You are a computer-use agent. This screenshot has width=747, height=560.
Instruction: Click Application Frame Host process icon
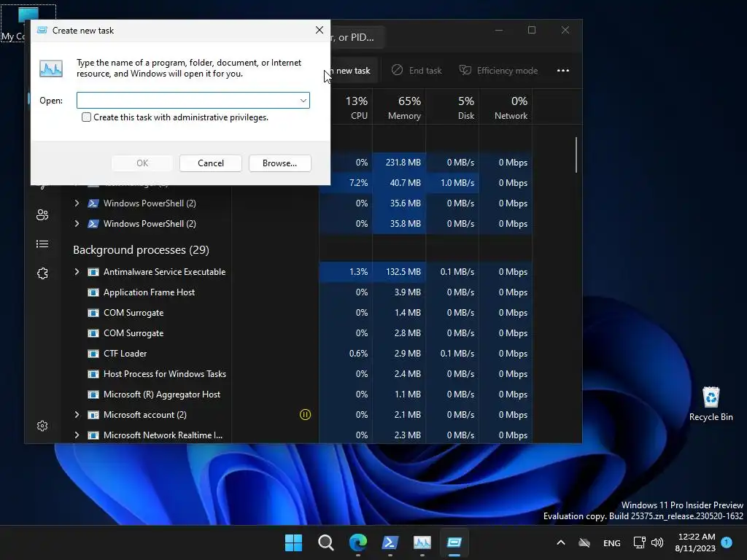point(93,292)
